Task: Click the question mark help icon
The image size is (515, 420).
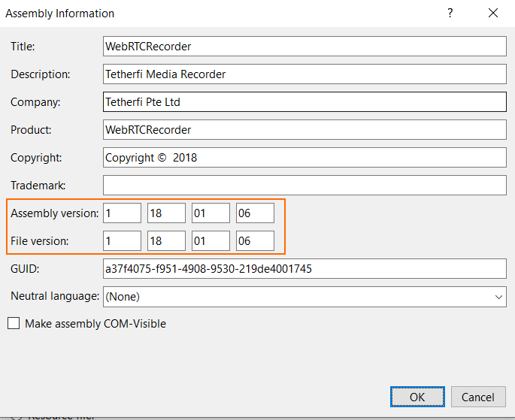Action: coord(450,14)
